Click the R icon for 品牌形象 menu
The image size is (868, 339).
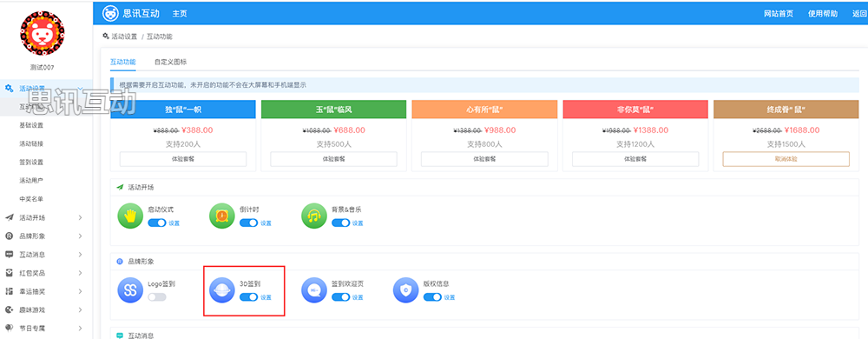pos(9,236)
